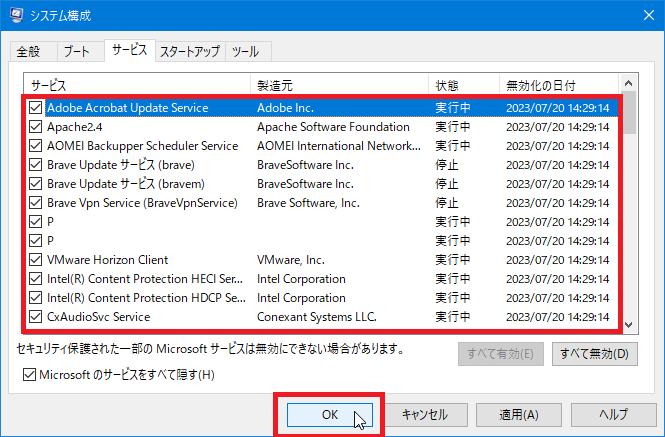Screen dimensions: 665x437
Task: Uncheck the CxAudioSvc Service checkbox
Action: point(36,317)
